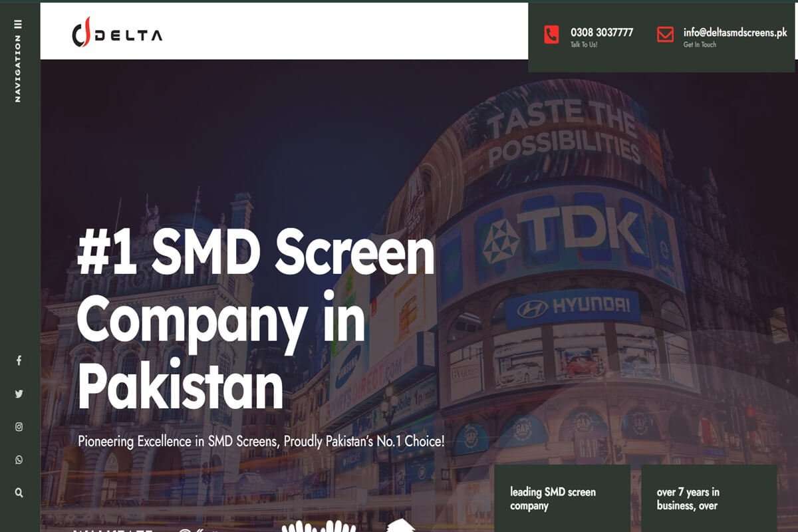Open the Instagram profile icon

[x=19, y=427]
